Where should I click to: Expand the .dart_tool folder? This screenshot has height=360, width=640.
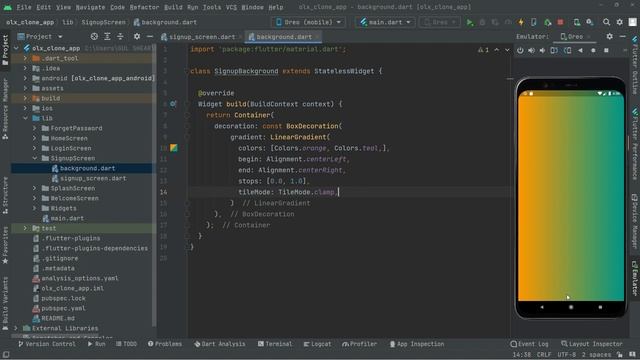(x=25, y=58)
